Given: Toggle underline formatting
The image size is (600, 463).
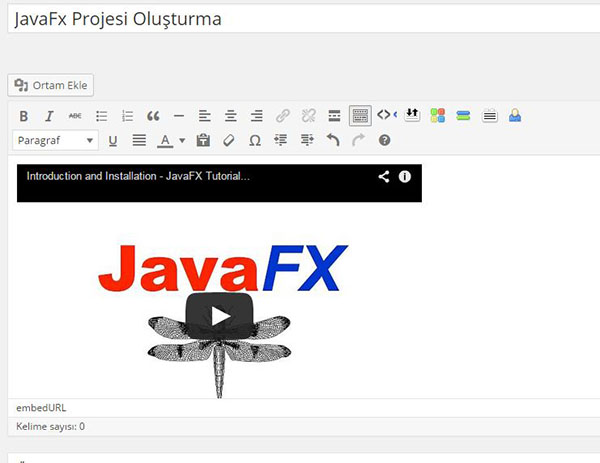Looking at the screenshot, I should pos(113,141).
